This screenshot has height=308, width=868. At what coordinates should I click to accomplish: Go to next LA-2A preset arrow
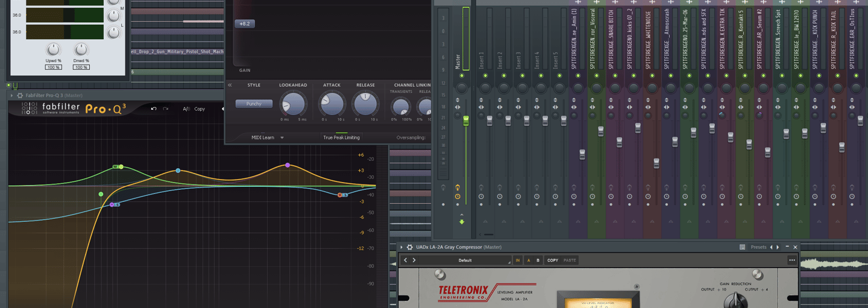(414, 260)
